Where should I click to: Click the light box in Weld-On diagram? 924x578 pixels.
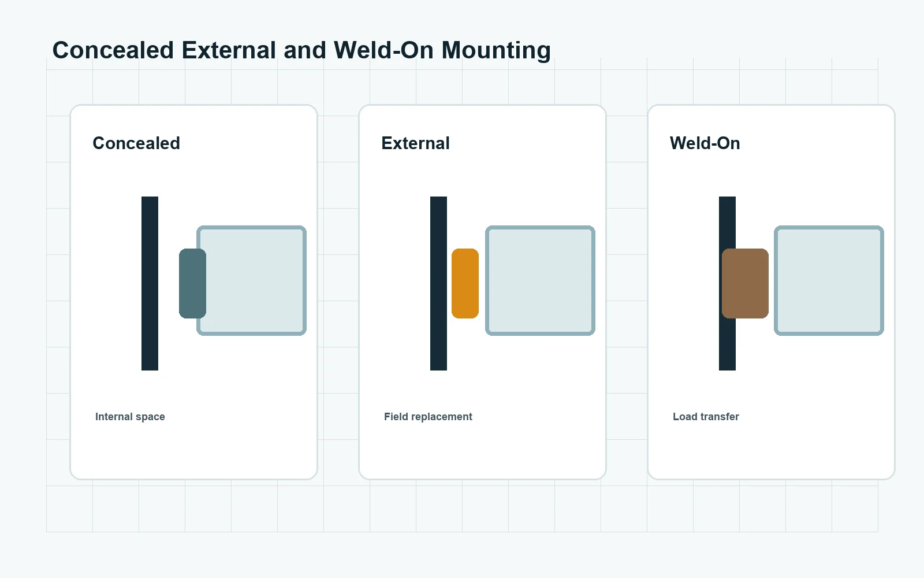click(829, 280)
